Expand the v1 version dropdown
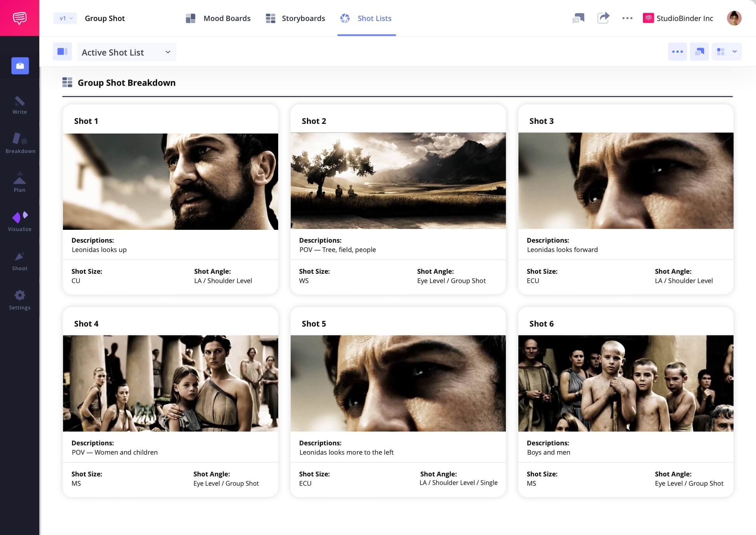Viewport: 756px width, 535px height. [x=65, y=18]
